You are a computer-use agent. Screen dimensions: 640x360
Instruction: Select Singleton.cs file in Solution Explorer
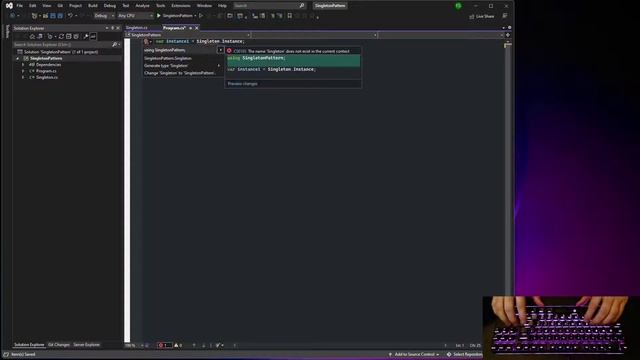pos(47,77)
